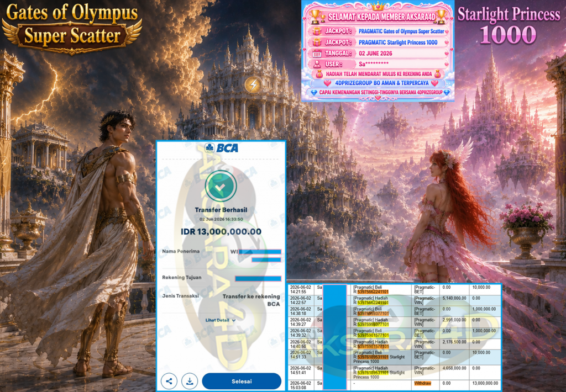
Task: Click the Starlight Princess 1000 title logo
Action: click(509, 25)
